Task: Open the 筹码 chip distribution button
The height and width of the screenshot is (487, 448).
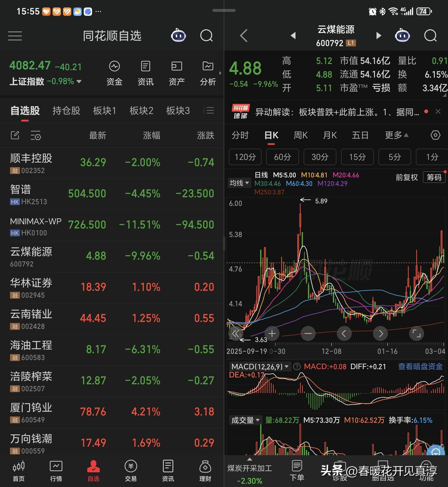Action: point(434,178)
